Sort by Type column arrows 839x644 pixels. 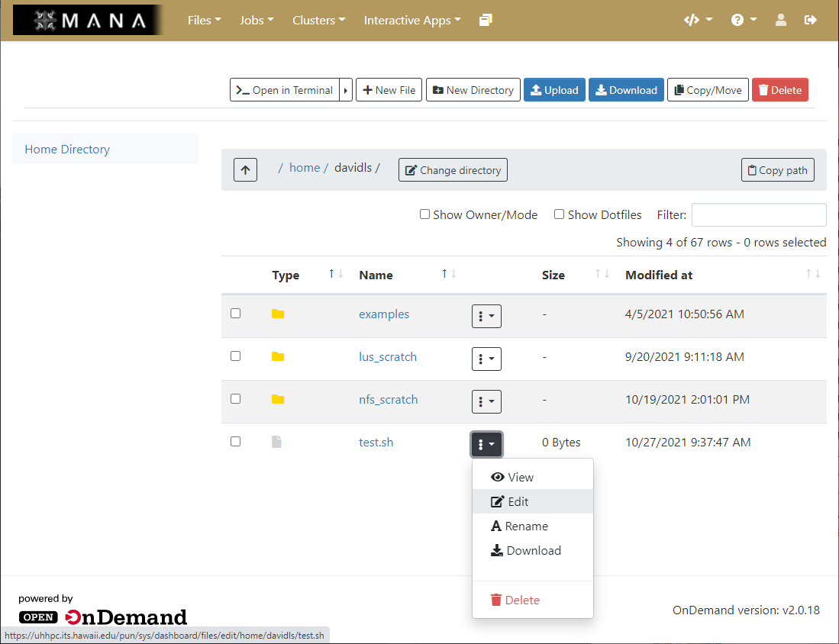click(x=335, y=275)
